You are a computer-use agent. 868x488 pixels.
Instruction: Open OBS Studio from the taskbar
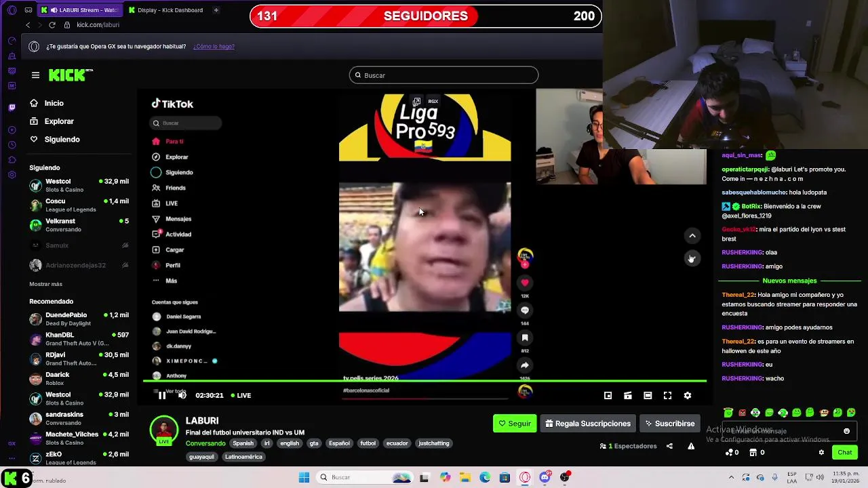coord(564,477)
